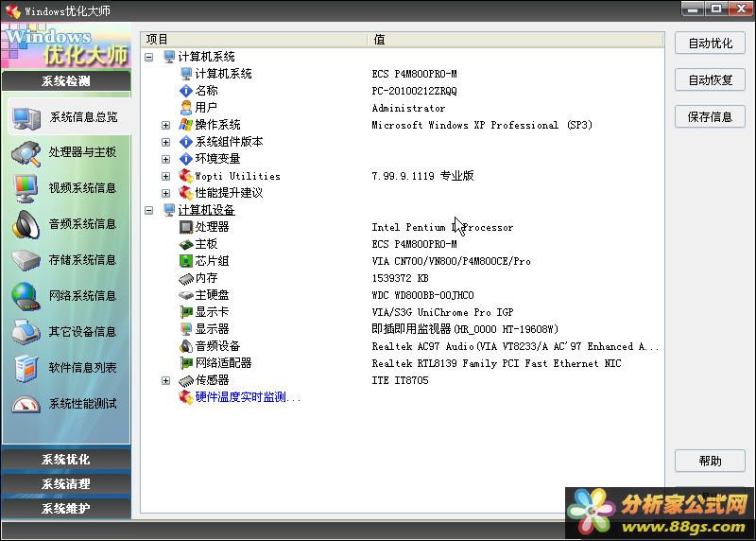Select the Realtek AC97 Audio value

[x=515, y=346]
